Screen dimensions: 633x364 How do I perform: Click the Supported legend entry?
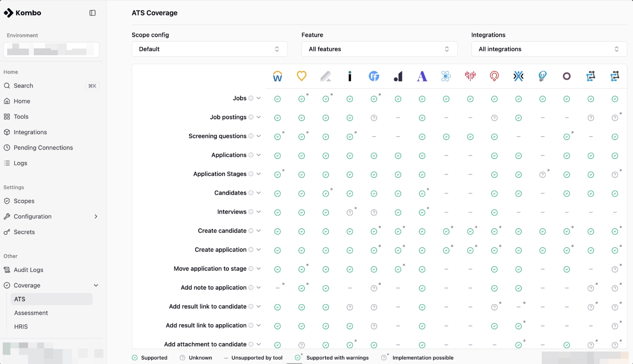(x=150, y=358)
